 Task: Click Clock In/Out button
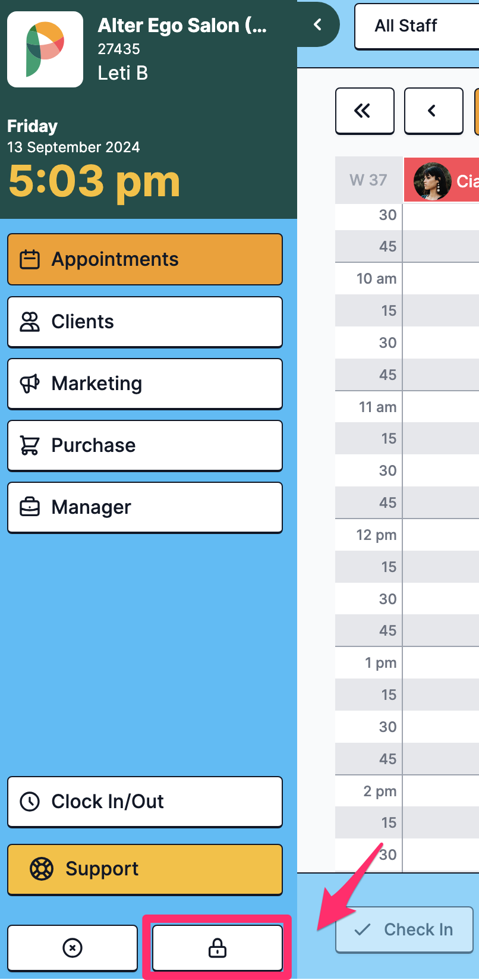tap(145, 802)
